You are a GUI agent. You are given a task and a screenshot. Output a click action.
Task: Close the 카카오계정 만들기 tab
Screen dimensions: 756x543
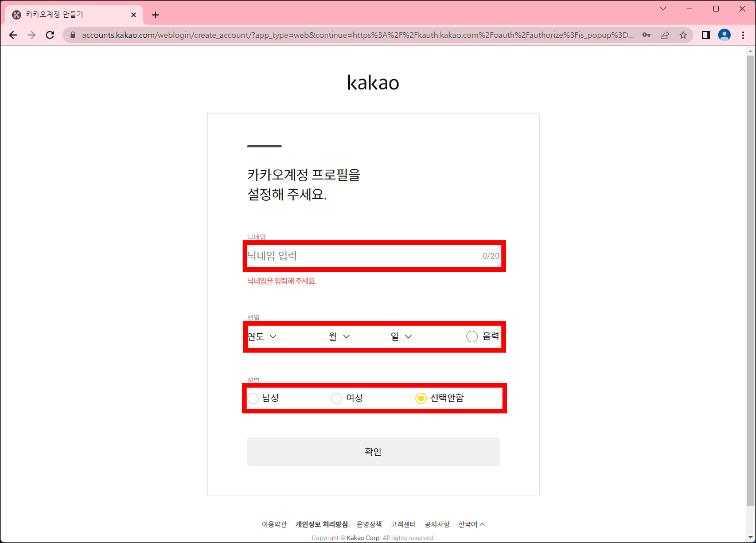pos(134,15)
